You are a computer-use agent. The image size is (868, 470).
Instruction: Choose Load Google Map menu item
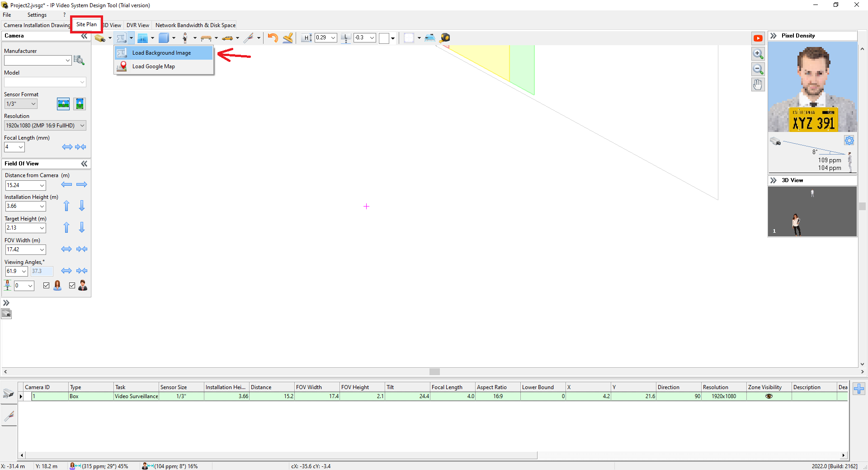click(x=153, y=66)
